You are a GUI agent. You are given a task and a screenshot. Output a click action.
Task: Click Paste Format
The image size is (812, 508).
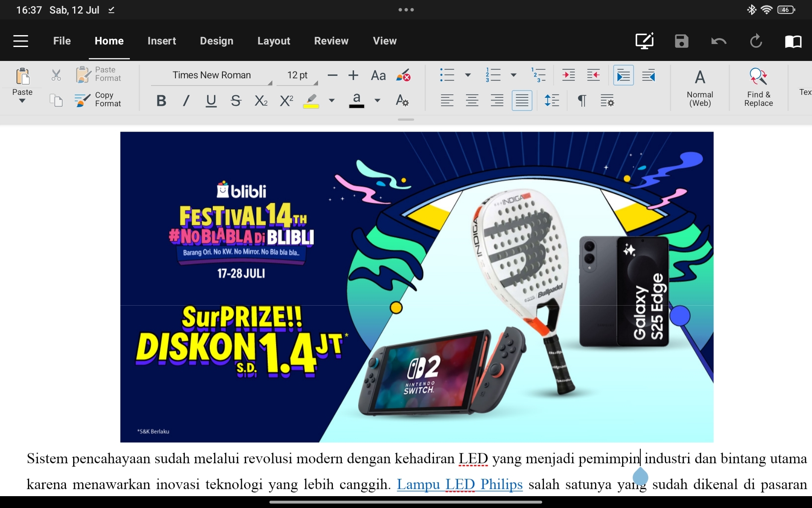(x=99, y=74)
